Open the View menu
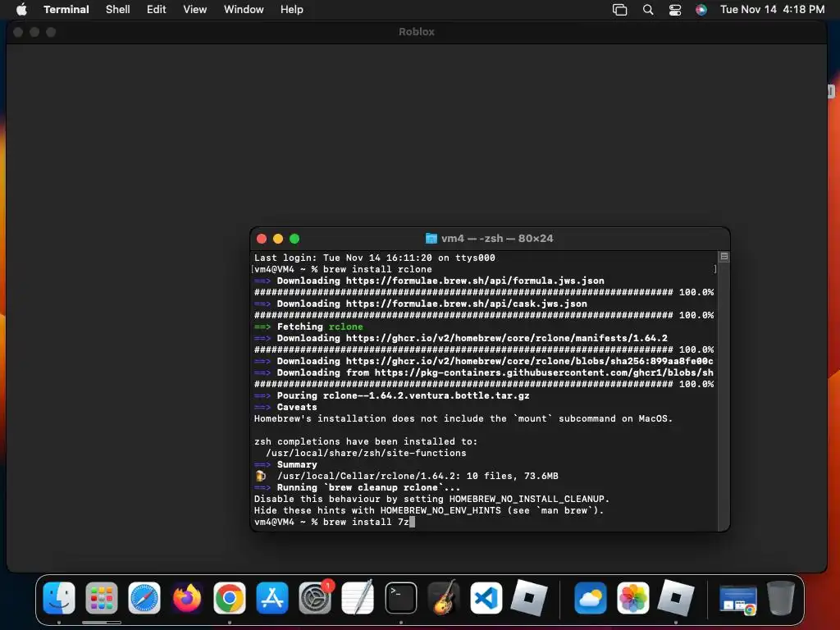Viewport: 840px width, 630px height. (x=195, y=10)
